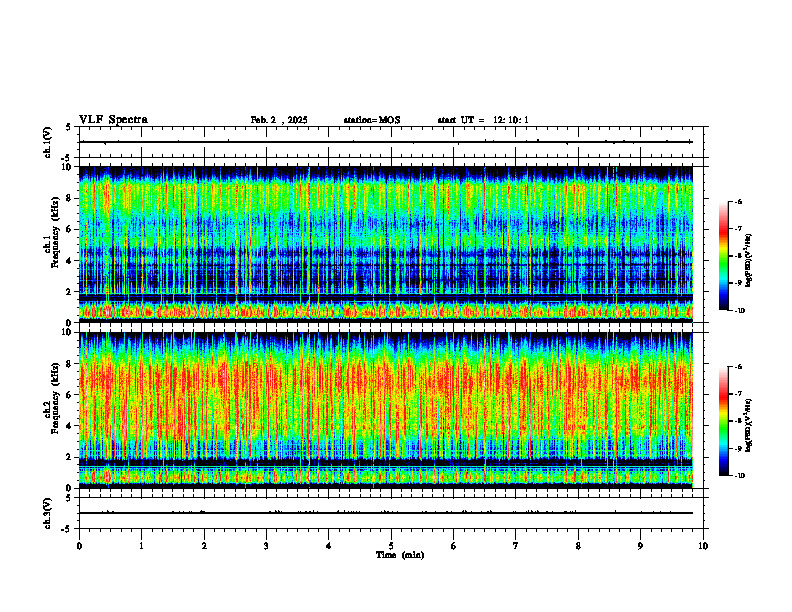792x612 pixels.
Task: Click the ch.2 colorbar log(PSD) label
Action: (x=749, y=425)
